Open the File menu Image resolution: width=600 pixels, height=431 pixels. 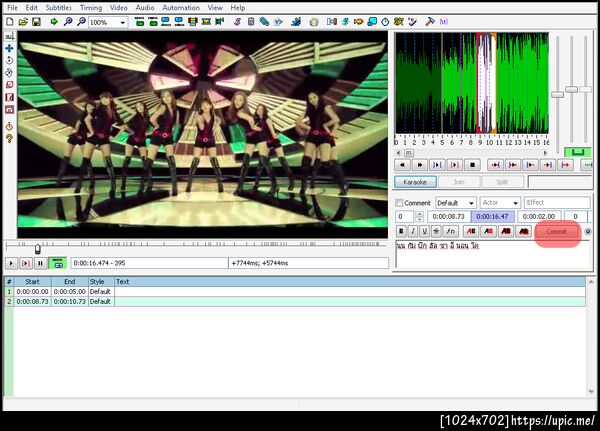[x=12, y=8]
